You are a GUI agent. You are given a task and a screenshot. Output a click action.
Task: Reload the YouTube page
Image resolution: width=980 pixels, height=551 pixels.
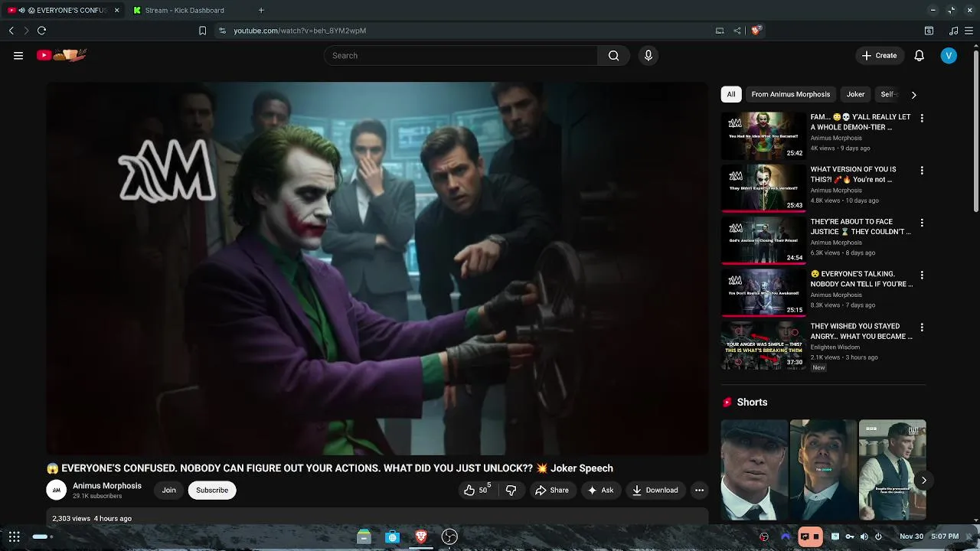coord(41,31)
